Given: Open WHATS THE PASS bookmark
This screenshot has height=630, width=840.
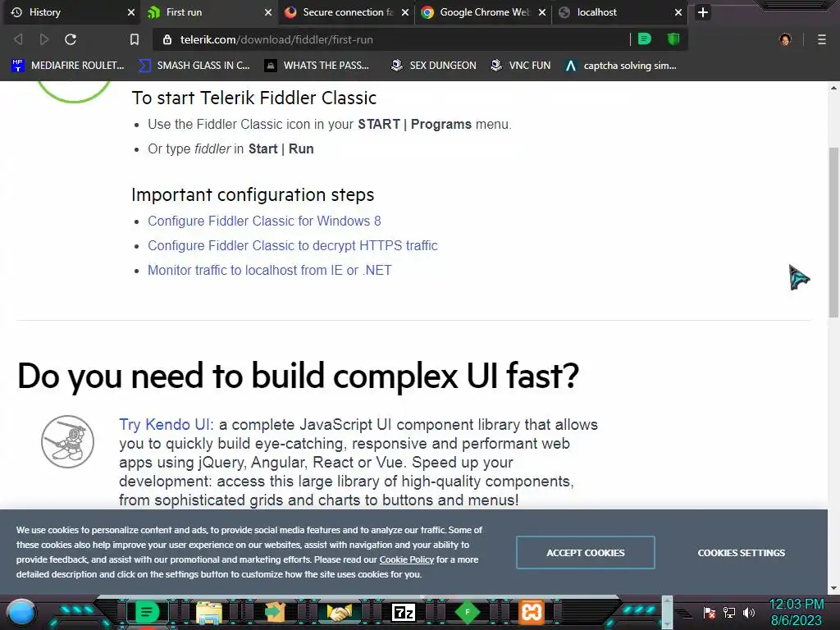Looking at the screenshot, I should (x=317, y=66).
